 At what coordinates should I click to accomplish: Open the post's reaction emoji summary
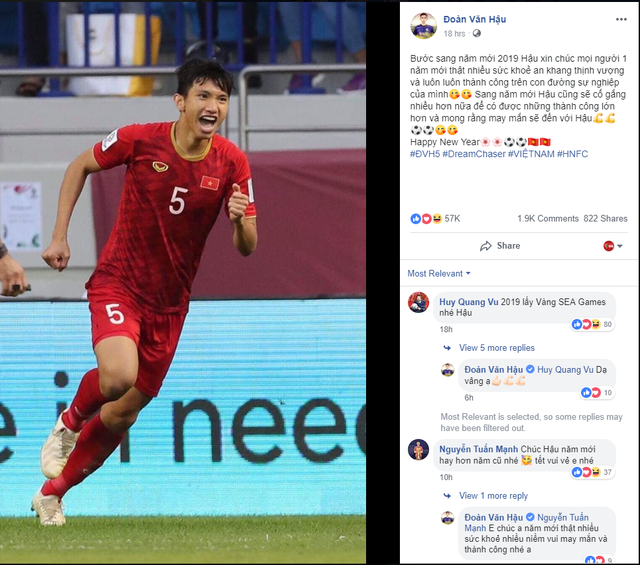tap(426, 219)
